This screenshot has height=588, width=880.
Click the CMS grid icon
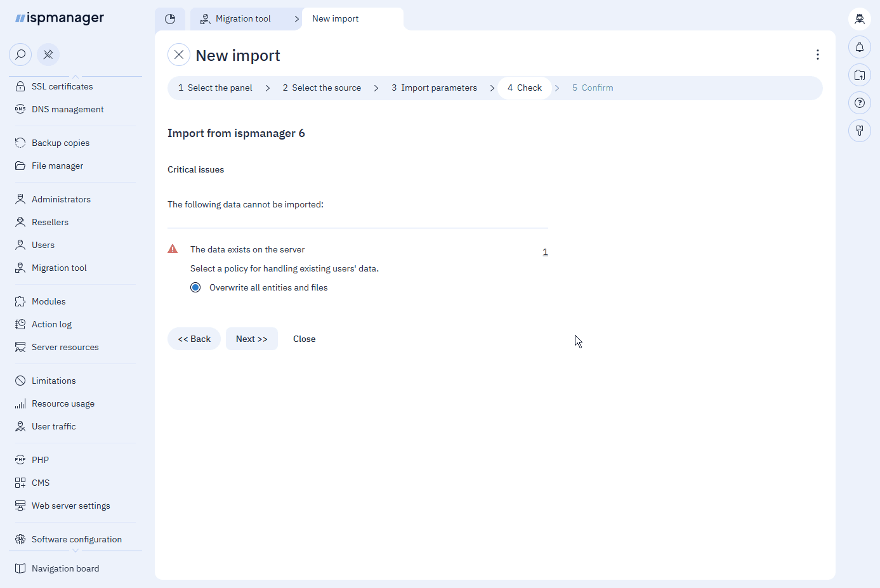(x=20, y=483)
